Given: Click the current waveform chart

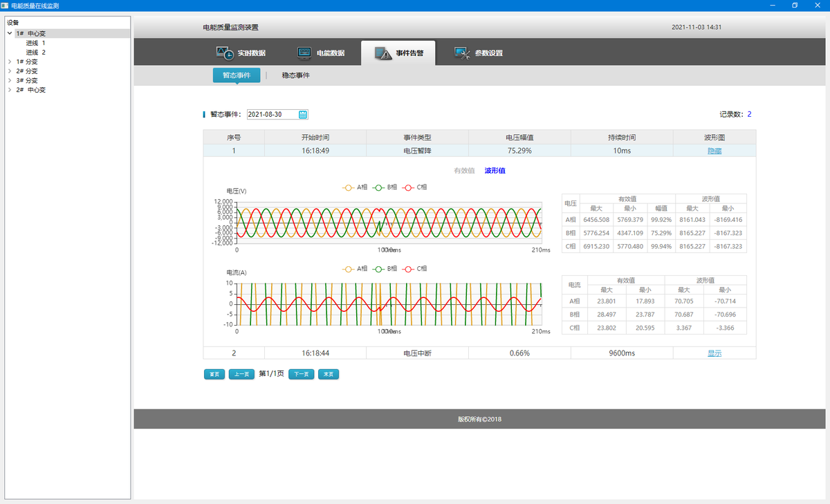Looking at the screenshot, I should point(389,304).
